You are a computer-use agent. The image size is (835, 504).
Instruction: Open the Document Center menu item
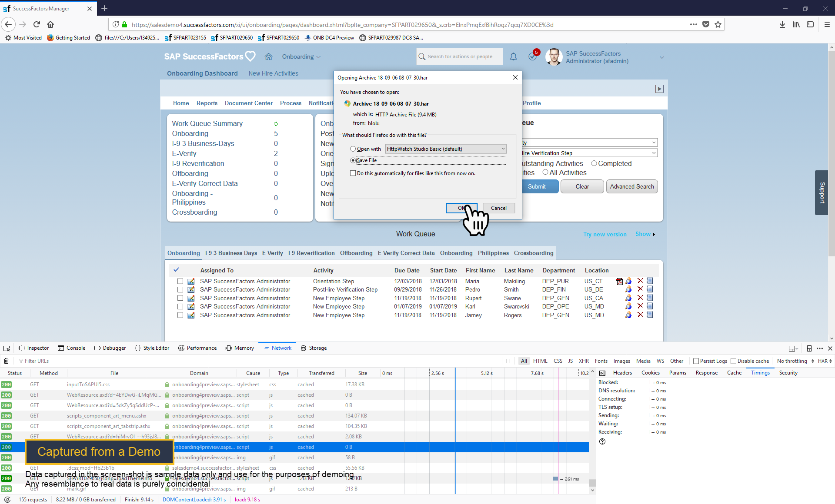[x=248, y=103]
